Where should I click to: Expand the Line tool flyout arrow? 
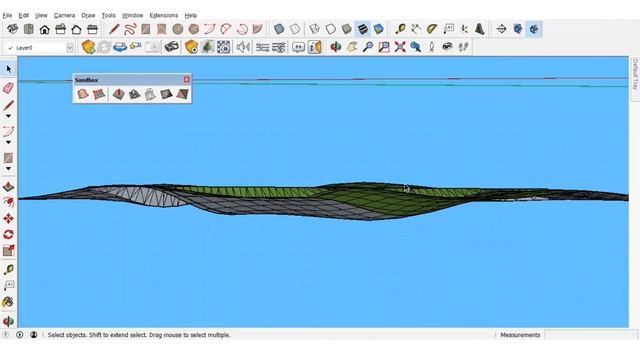9,116
